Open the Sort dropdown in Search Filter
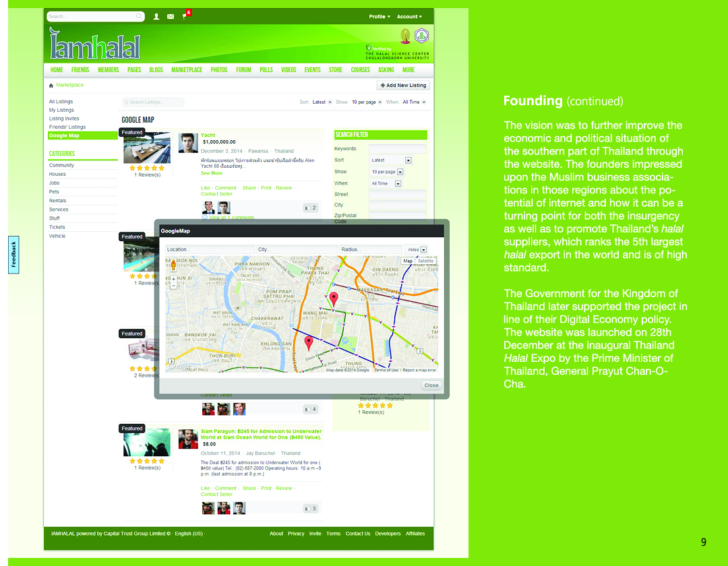The height and width of the screenshot is (566, 728). point(390,160)
